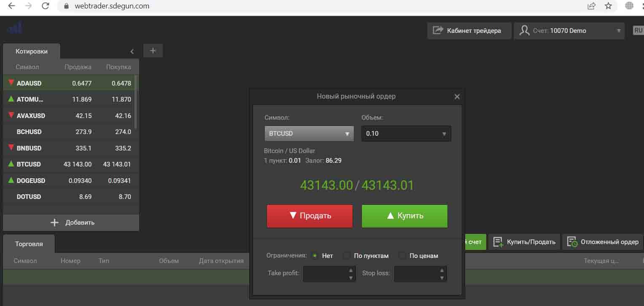Image resolution: width=644 pixels, height=306 pixels.
Task: Select the DOTUSD quote row
Action: (69, 196)
